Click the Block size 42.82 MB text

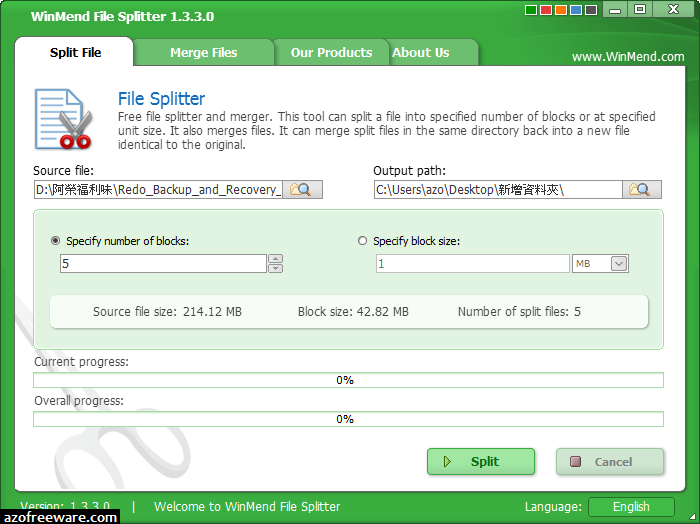point(353,312)
